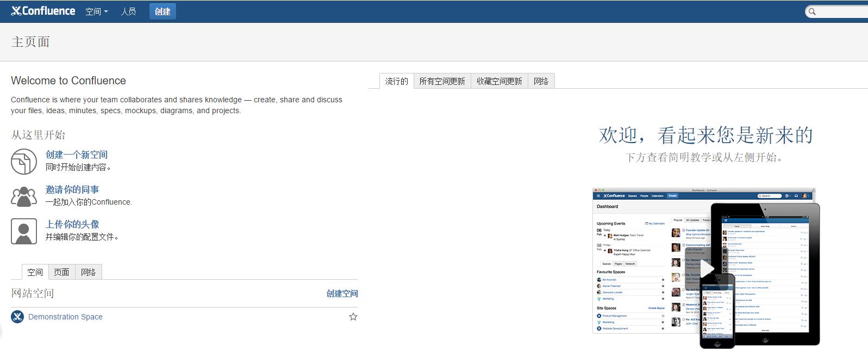Viewport: 868px width, 363px height.
Task: Switch to the 所有空间更新 tab
Action: point(442,81)
